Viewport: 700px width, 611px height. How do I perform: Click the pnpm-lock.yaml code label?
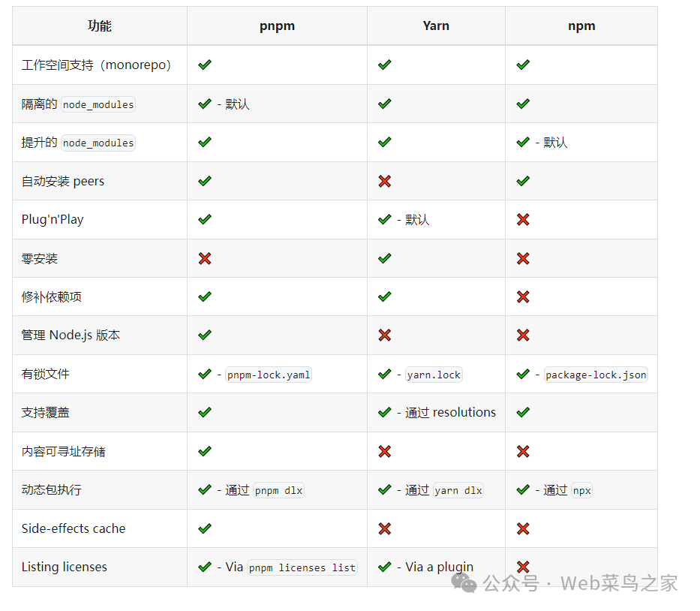point(269,375)
